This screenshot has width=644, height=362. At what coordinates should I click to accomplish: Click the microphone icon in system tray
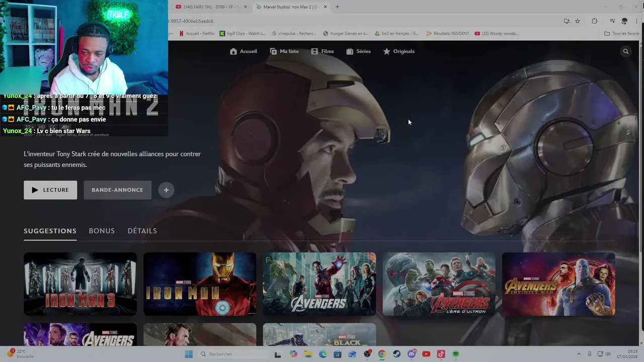click(590, 354)
